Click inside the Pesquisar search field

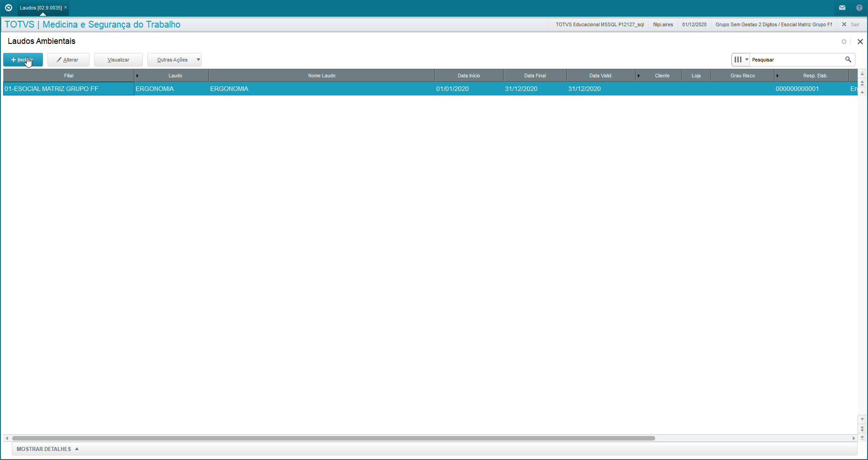(797, 60)
